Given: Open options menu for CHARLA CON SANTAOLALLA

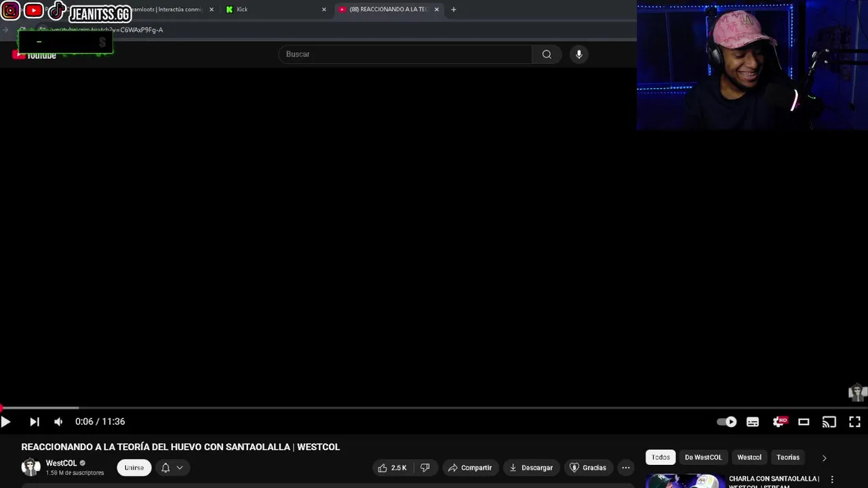Looking at the screenshot, I should click(832, 480).
